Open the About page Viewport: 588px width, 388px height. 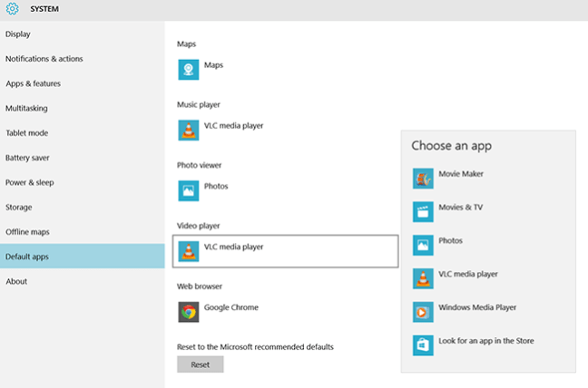pos(16,281)
